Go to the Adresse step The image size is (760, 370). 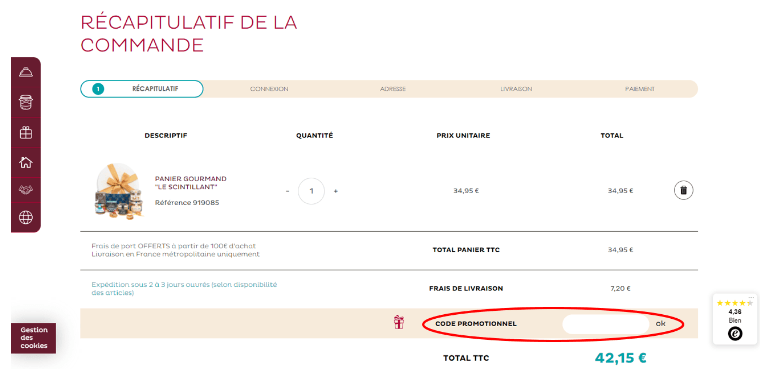pyautogui.click(x=393, y=89)
